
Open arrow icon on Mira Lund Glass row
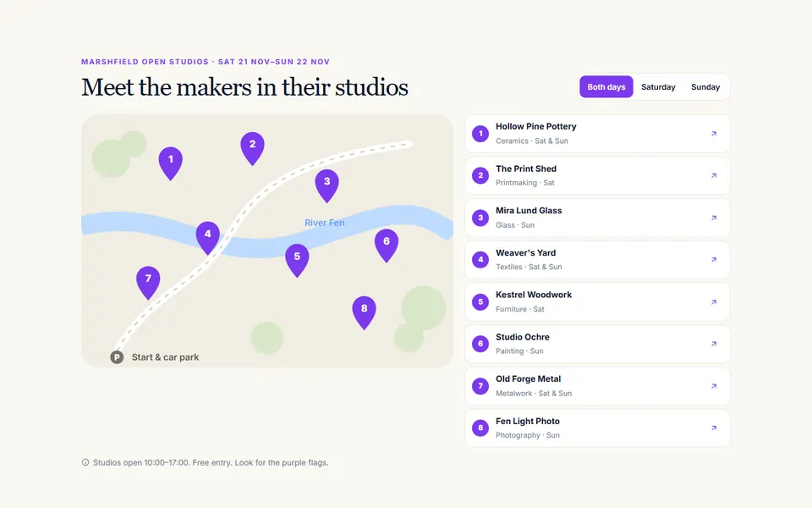(x=714, y=218)
